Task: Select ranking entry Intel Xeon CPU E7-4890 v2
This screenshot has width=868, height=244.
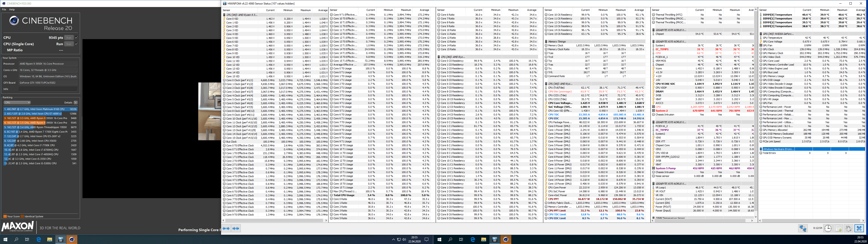Action: (x=40, y=114)
